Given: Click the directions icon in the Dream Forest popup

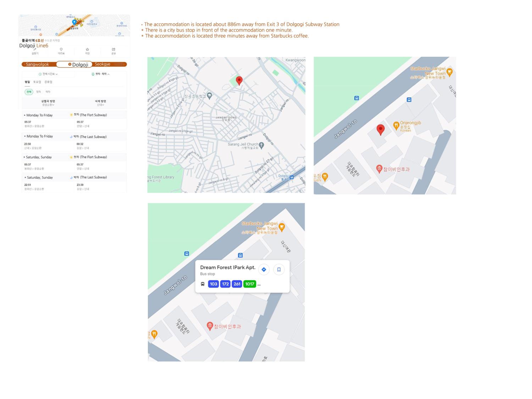Looking at the screenshot, I should pyautogui.click(x=264, y=270).
